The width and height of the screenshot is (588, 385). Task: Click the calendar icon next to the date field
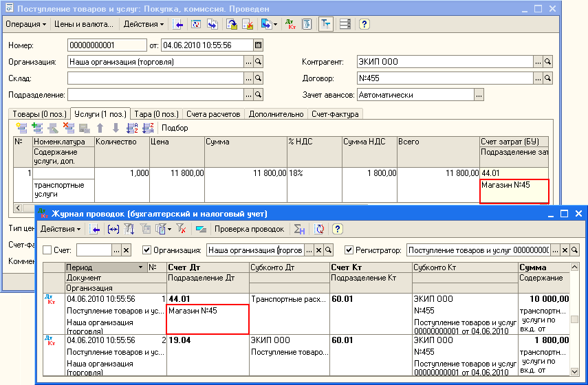pyautogui.click(x=258, y=45)
